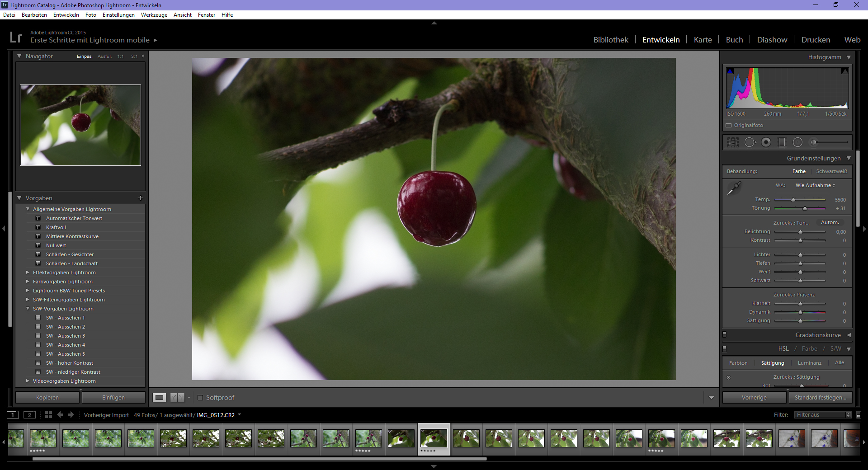Switch to Before/After YY view
Screen dimensions: 868x470
point(177,398)
